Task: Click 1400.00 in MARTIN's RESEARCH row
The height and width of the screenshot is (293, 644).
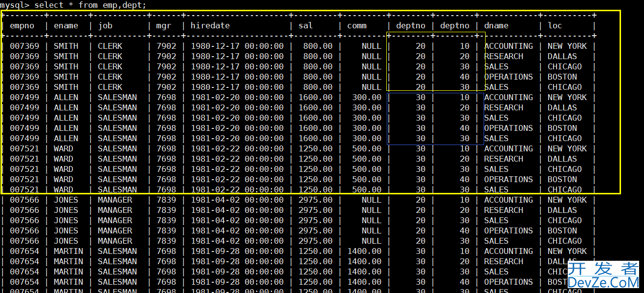Action: [364, 261]
